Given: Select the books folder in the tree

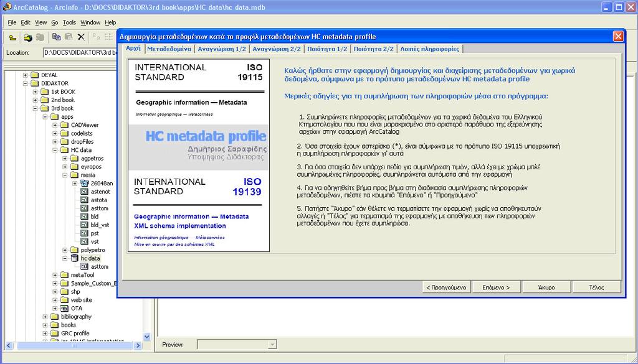Looking at the screenshot, I should [69, 325].
